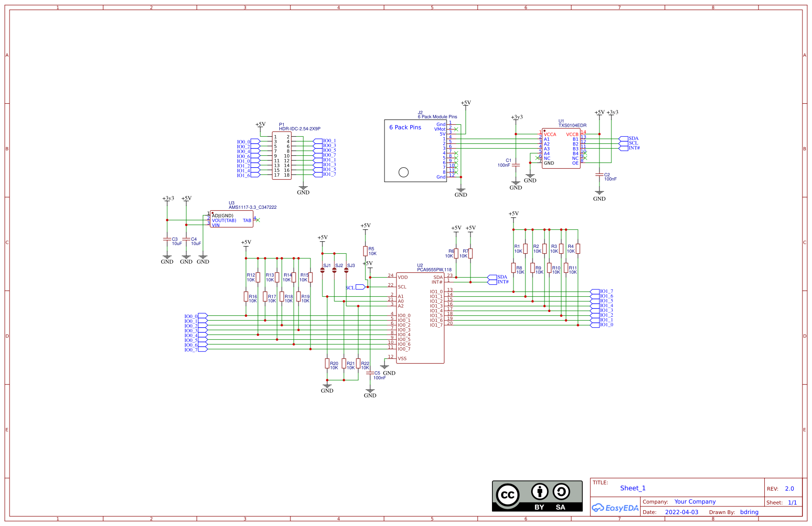Select the GND symbol below header P1
Image resolution: width=812 pixels, height=526 pixels.
303,188
